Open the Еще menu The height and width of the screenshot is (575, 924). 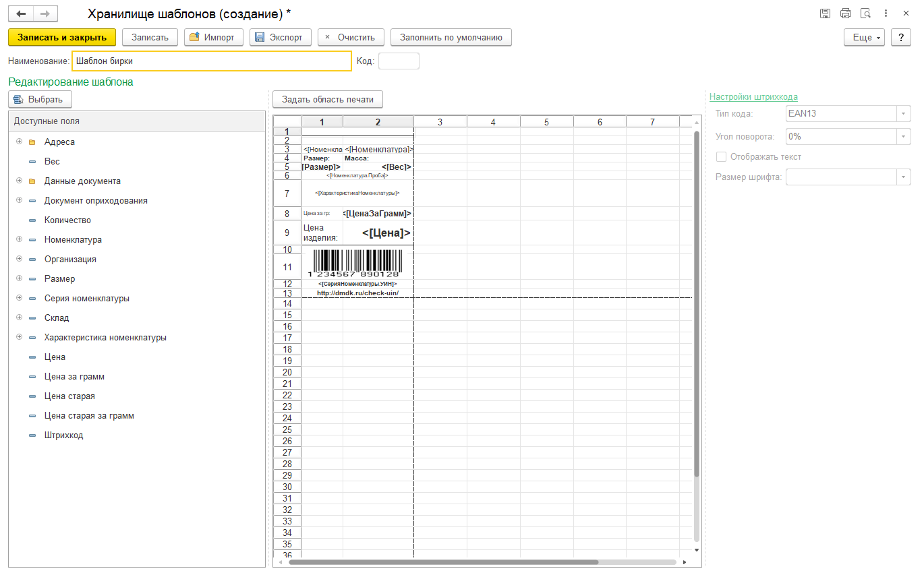click(x=864, y=38)
